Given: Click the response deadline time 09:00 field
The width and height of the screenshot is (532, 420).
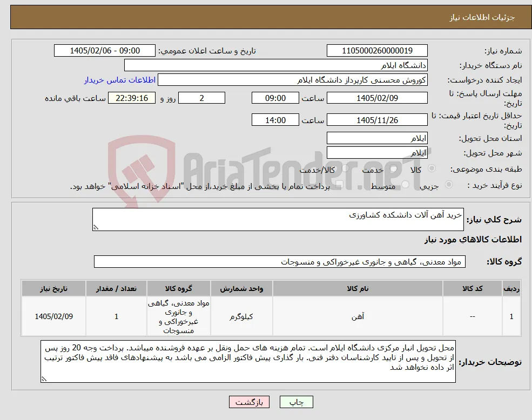Looking at the screenshot, I should click(x=275, y=98).
